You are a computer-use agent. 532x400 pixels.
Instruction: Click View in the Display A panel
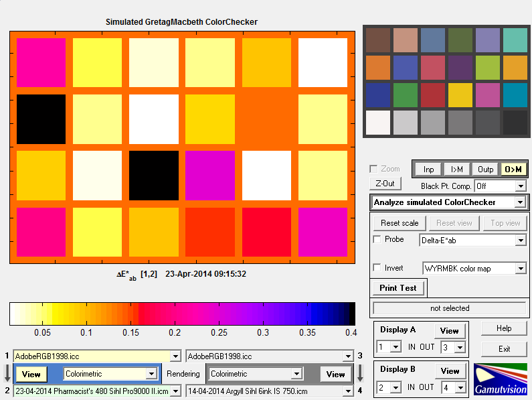pyautogui.click(x=449, y=330)
